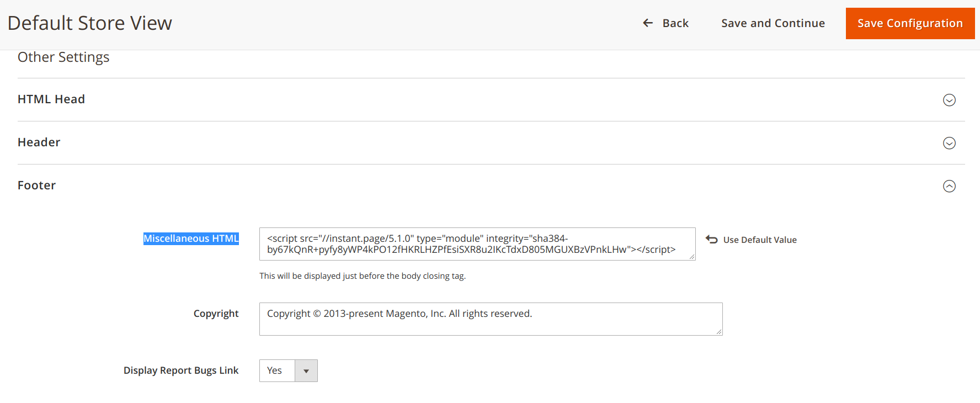The width and height of the screenshot is (980, 403).
Task: Open the Yes select box value
Action: pyautogui.click(x=277, y=371)
